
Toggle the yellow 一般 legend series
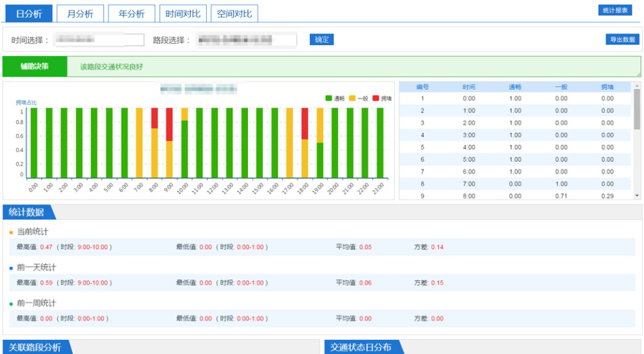[x=358, y=98]
